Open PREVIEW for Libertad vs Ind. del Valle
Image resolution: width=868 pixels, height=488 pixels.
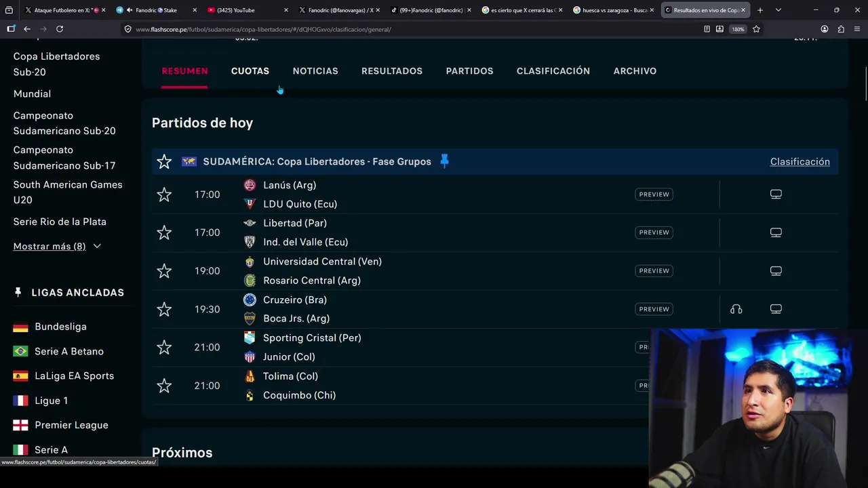click(654, 232)
